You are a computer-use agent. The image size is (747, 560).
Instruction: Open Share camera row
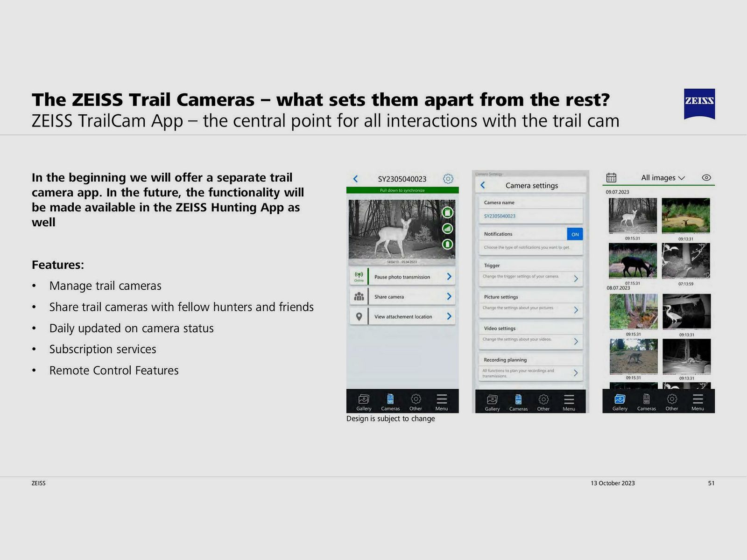pos(402,296)
